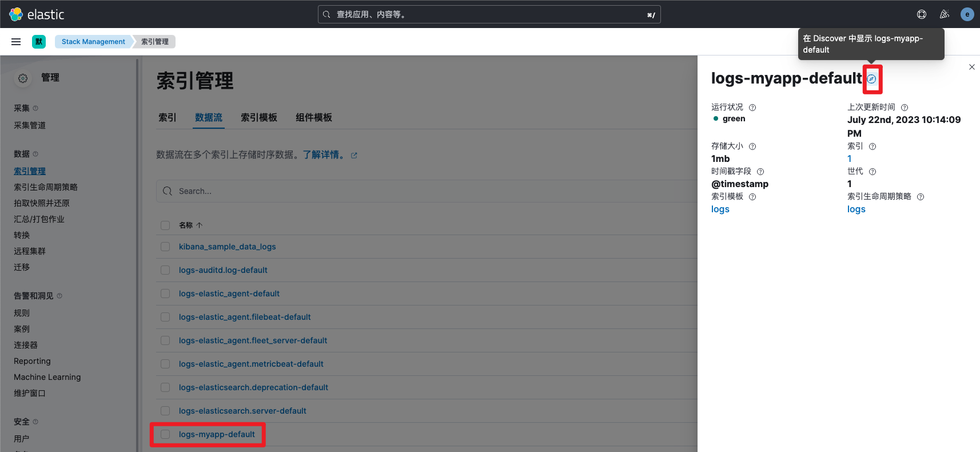Open the logs index template link

point(720,209)
